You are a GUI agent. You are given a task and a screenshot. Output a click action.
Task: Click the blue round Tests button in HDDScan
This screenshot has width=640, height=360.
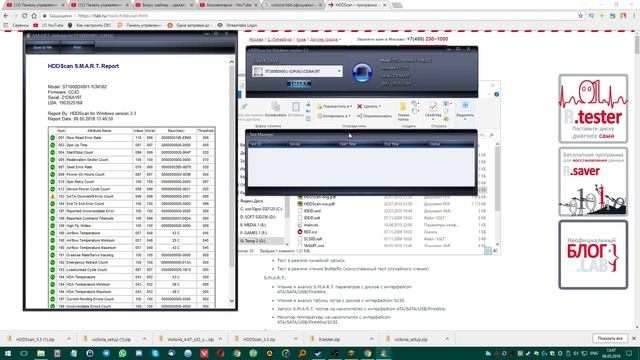click(x=362, y=72)
